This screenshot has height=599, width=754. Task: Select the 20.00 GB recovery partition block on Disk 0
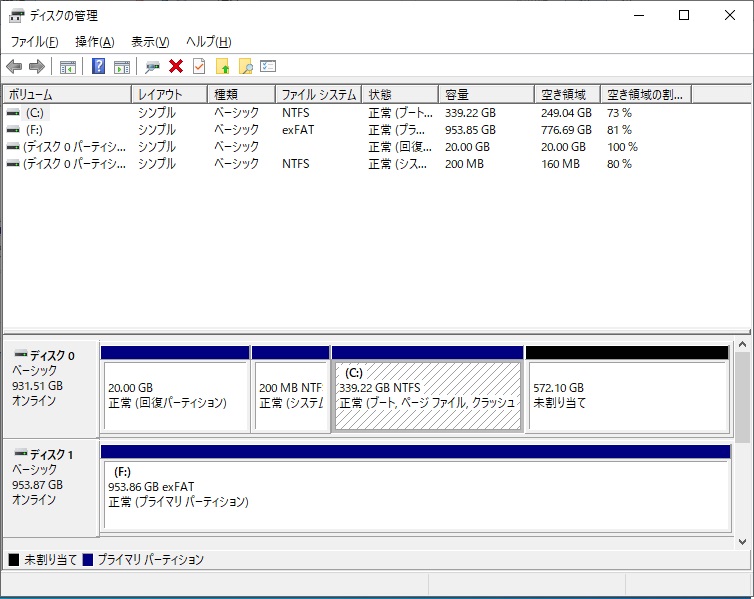pyautogui.click(x=176, y=389)
